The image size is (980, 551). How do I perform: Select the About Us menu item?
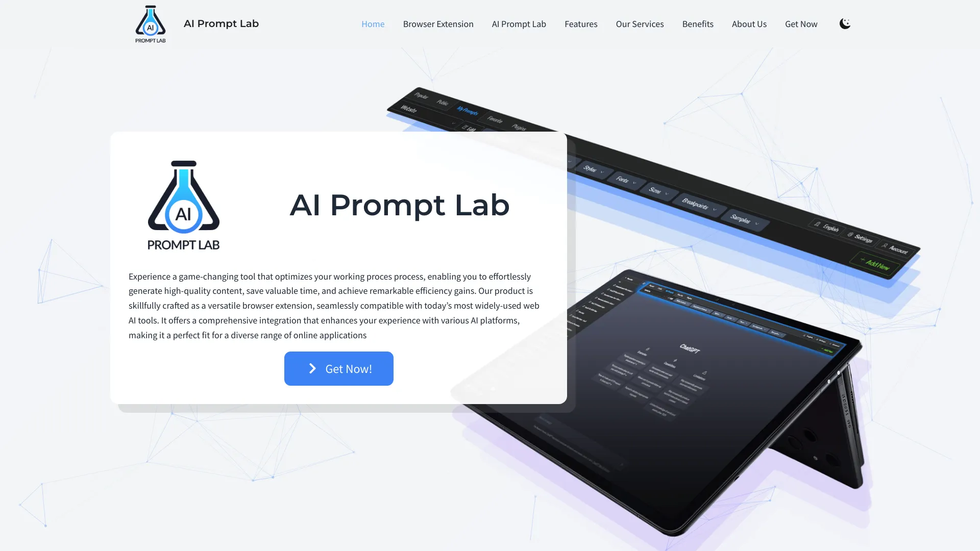point(749,23)
